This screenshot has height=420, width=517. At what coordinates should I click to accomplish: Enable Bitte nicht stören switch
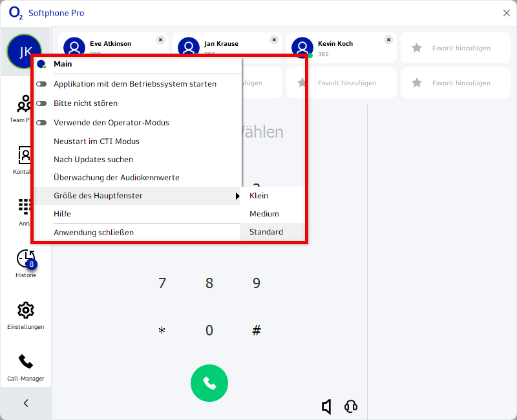point(41,103)
